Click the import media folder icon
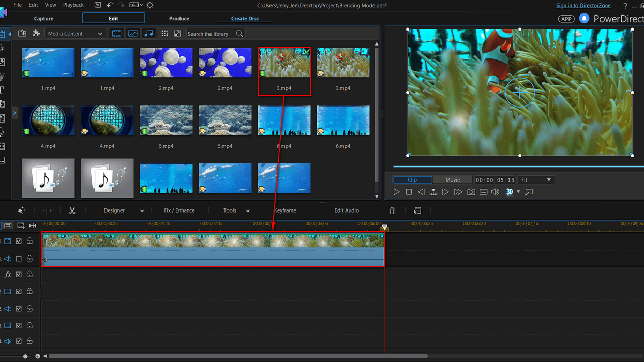 pos(22,34)
